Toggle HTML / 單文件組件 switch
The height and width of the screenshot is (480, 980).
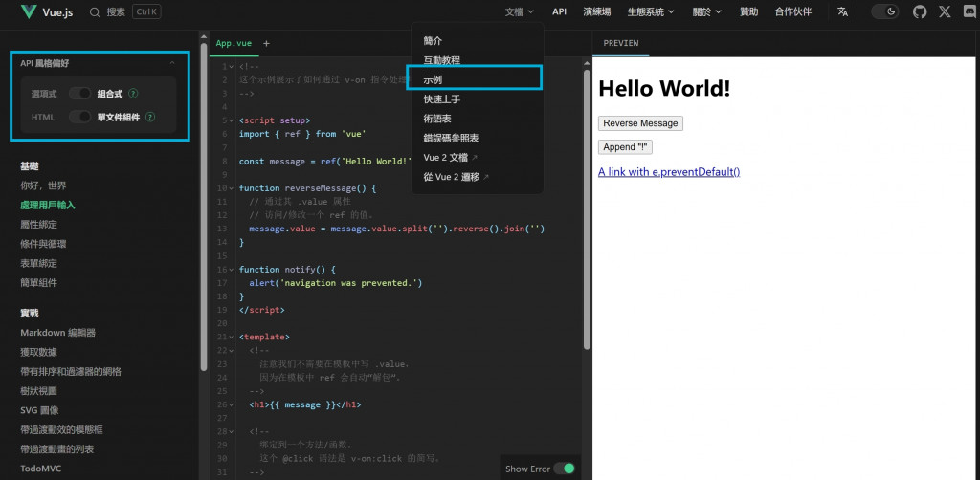click(x=80, y=117)
